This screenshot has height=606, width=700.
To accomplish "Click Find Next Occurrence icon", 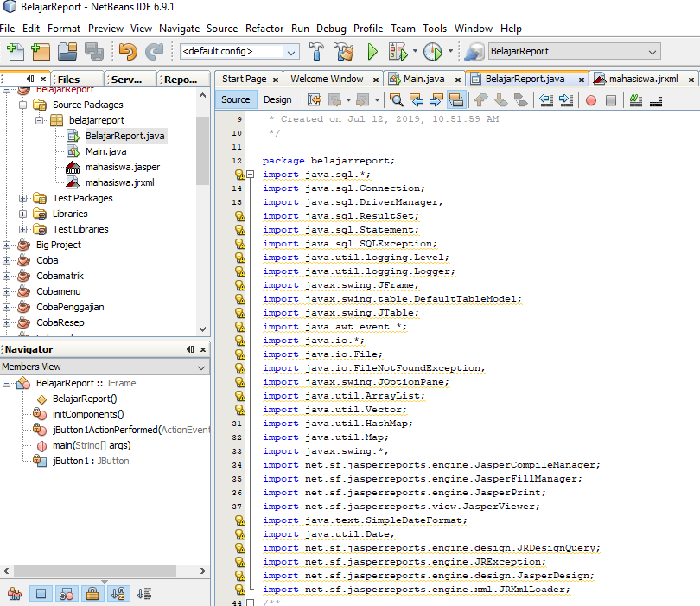I will coord(436,100).
